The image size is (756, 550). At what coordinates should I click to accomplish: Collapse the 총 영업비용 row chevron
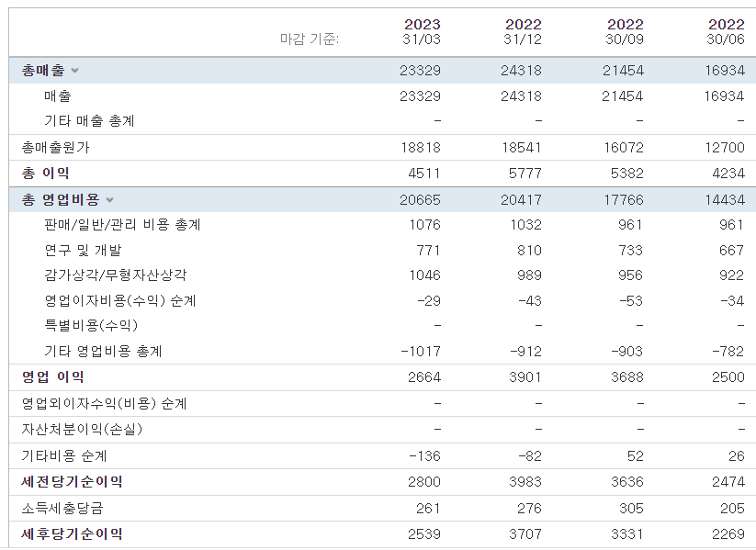point(110,200)
